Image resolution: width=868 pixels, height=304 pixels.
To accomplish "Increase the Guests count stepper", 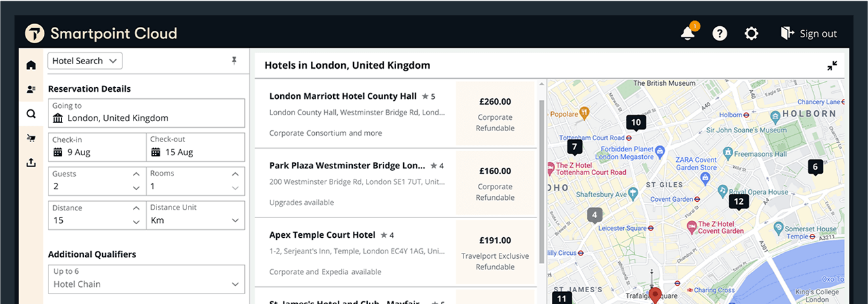I will [136, 174].
